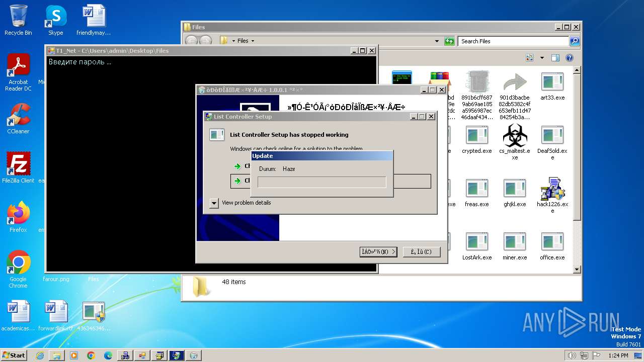
Task: Click the clock showing 1:24 PM
Action: point(618,355)
